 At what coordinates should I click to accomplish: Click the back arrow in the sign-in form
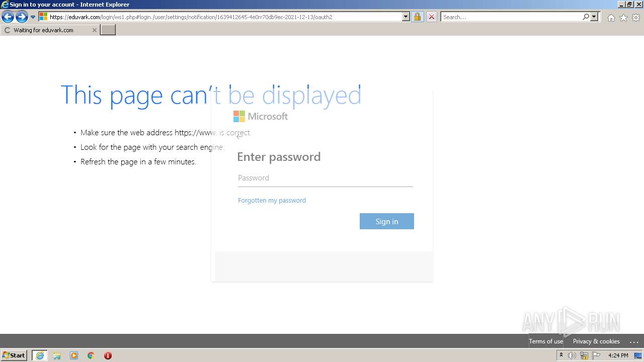pos(239,137)
